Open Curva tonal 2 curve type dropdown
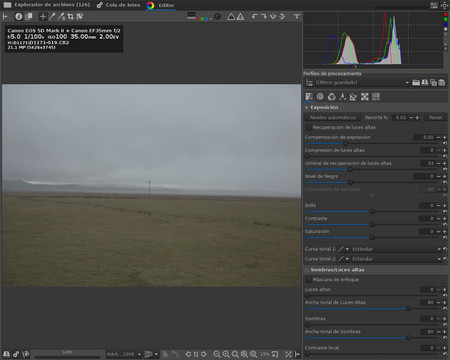 343,259
